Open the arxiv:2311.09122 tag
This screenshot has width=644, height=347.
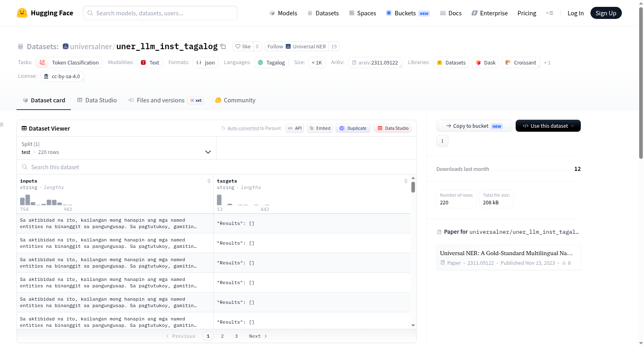[x=375, y=62]
